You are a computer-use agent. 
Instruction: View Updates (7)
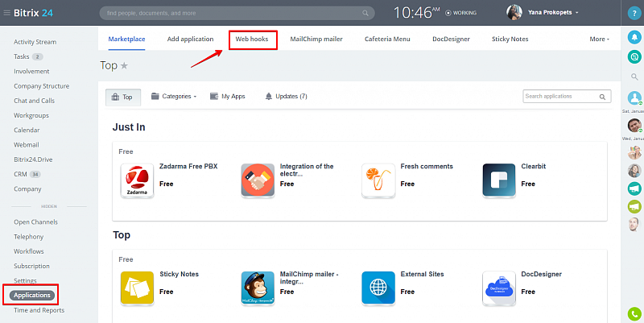coord(286,97)
